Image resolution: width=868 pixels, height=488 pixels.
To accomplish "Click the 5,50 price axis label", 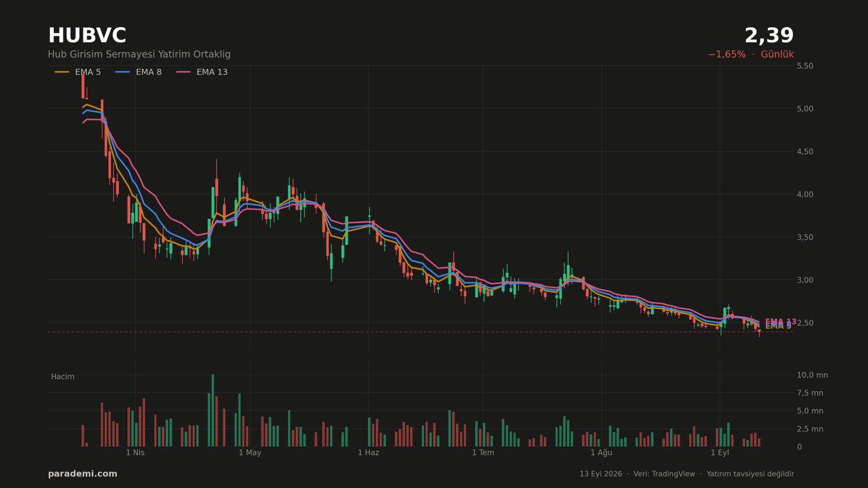I will click(805, 66).
